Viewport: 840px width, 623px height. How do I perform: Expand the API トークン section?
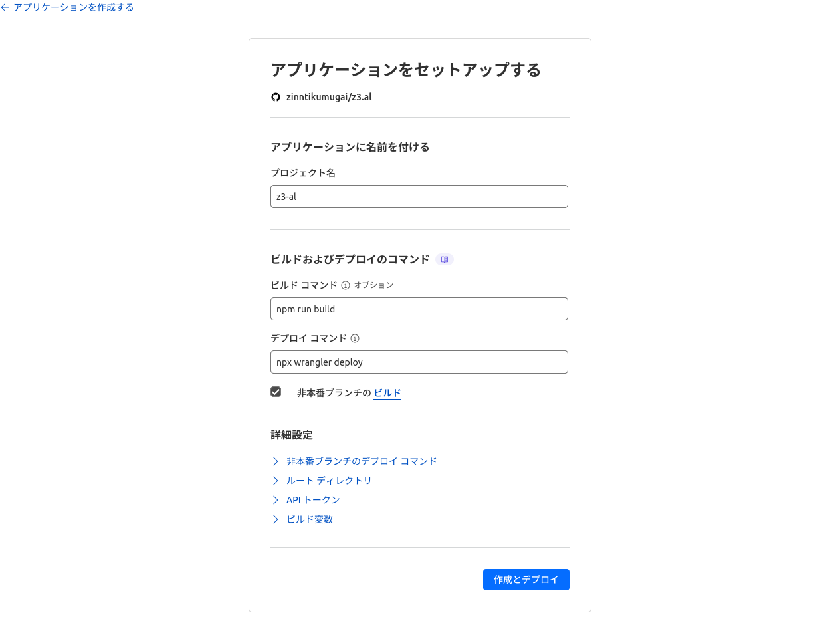[x=313, y=500]
